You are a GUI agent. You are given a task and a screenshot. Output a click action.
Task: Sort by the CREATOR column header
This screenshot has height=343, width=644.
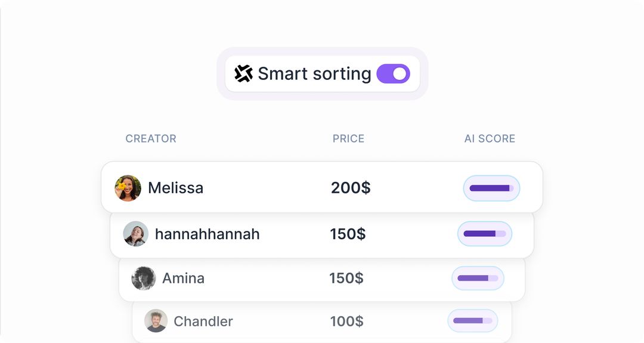pyautogui.click(x=151, y=138)
